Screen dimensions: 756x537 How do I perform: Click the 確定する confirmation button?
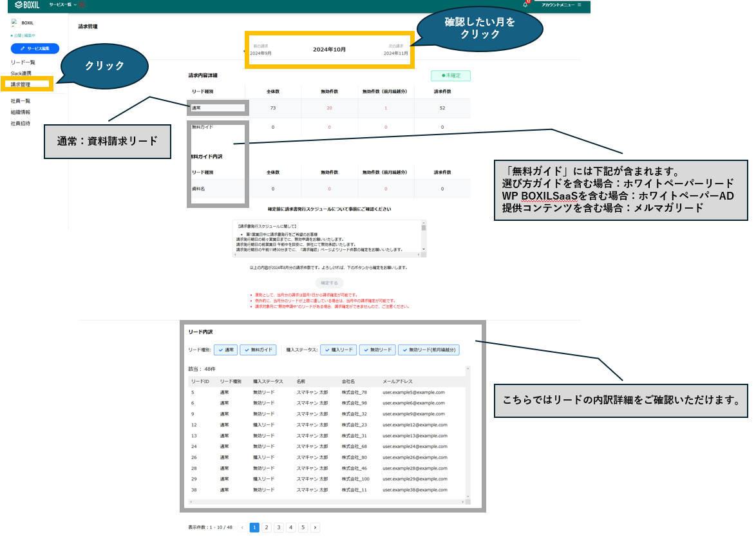pyautogui.click(x=328, y=283)
